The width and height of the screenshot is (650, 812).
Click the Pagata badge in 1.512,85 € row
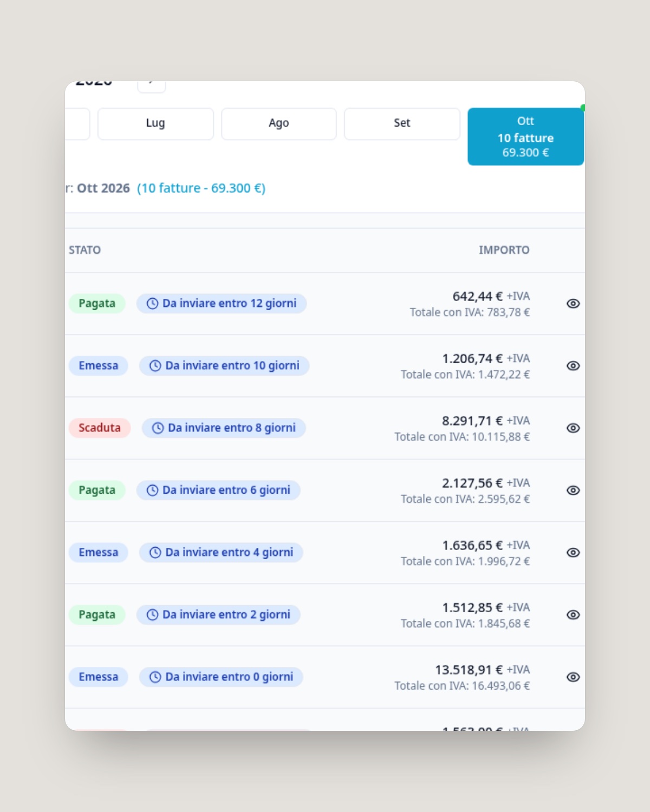[x=97, y=615]
